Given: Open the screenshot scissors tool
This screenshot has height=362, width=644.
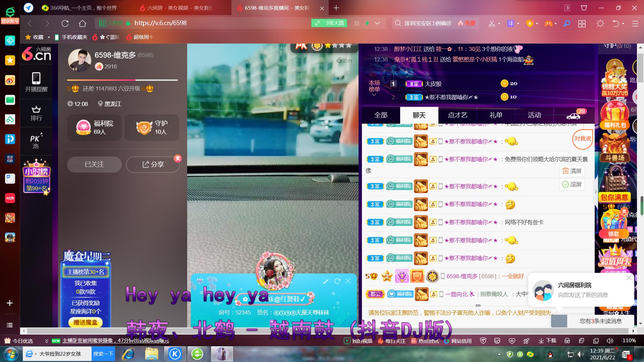Looking at the screenshot, I should [491, 23].
